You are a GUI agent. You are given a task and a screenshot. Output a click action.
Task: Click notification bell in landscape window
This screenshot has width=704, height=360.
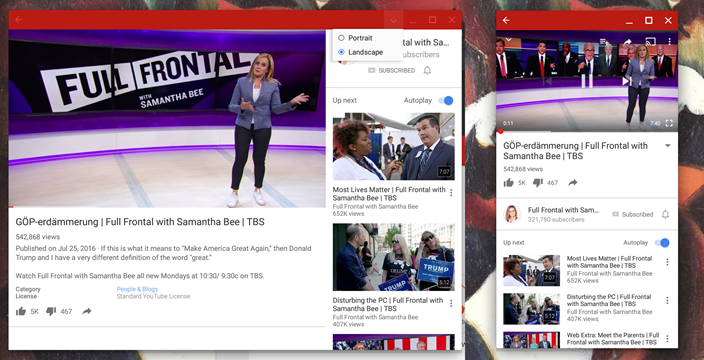(x=427, y=70)
